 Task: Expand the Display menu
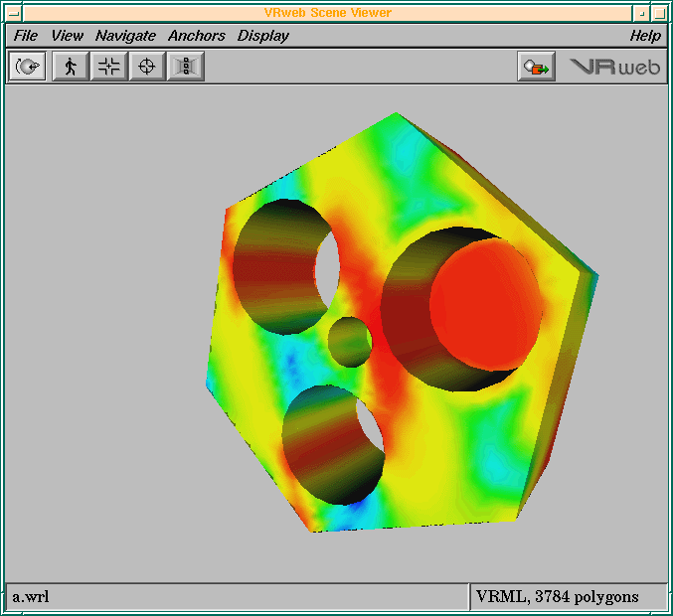click(x=262, y=36)
